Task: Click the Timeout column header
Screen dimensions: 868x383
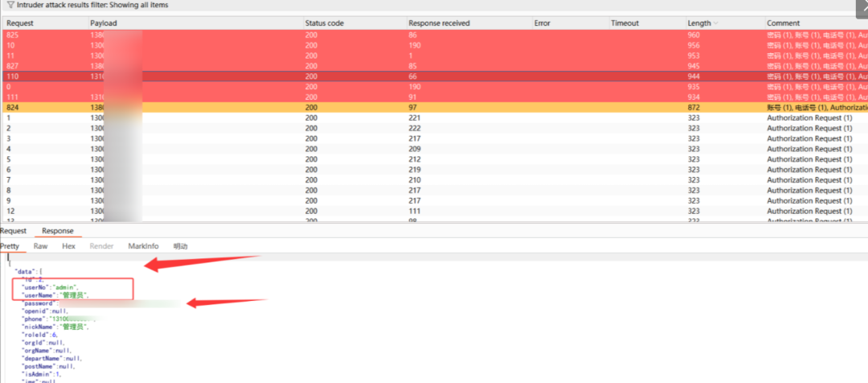Action: tap(625, 23)
